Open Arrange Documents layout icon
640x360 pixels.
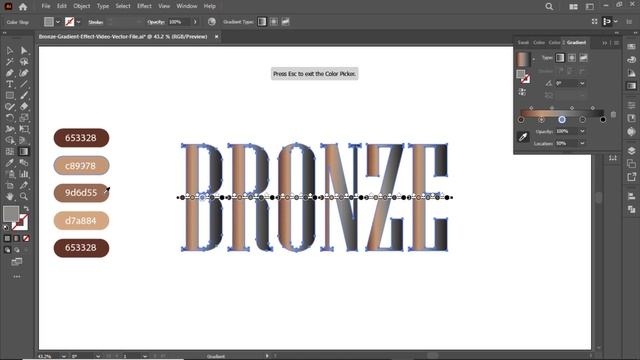point(573,7)
